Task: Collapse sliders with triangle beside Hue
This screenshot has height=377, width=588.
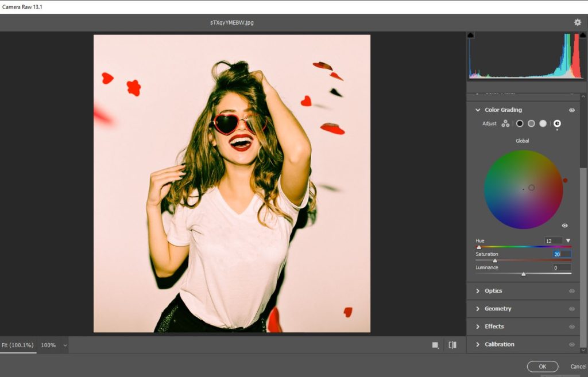Action: [568, 240]
